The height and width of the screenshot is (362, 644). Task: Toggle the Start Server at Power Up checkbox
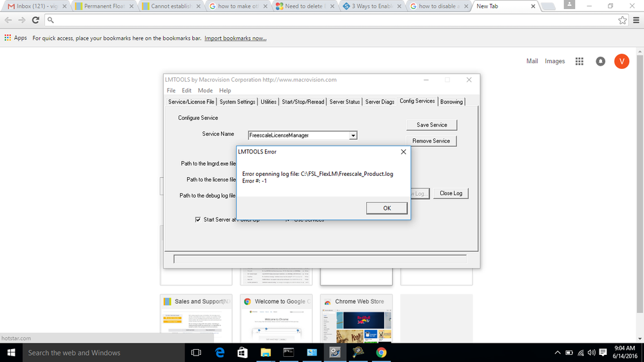(197, 220)
